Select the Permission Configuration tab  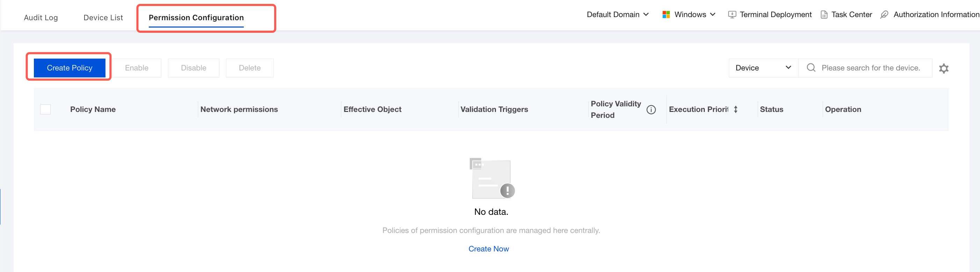196,17
